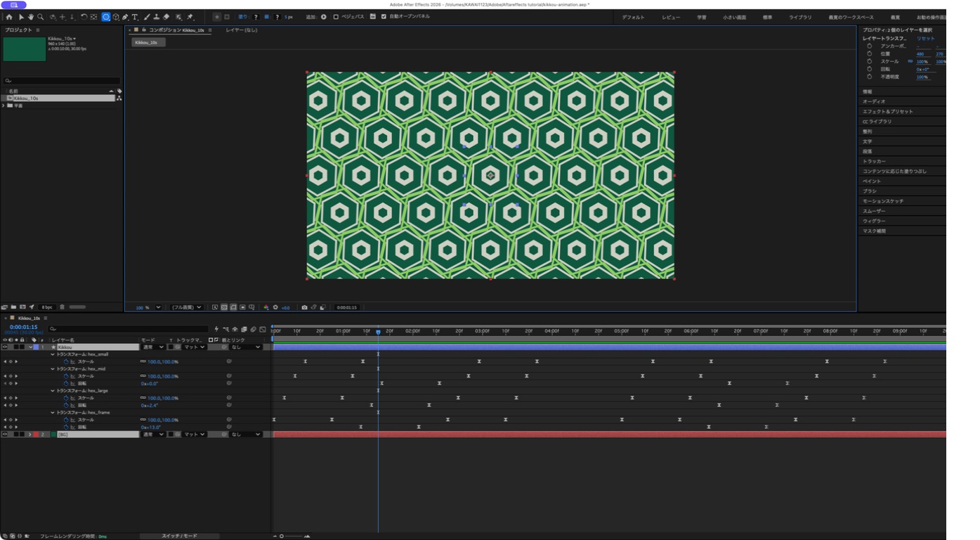Screen dimensions: 980x540
Task: Select the Pen tool
Action: tap(125, 17)
